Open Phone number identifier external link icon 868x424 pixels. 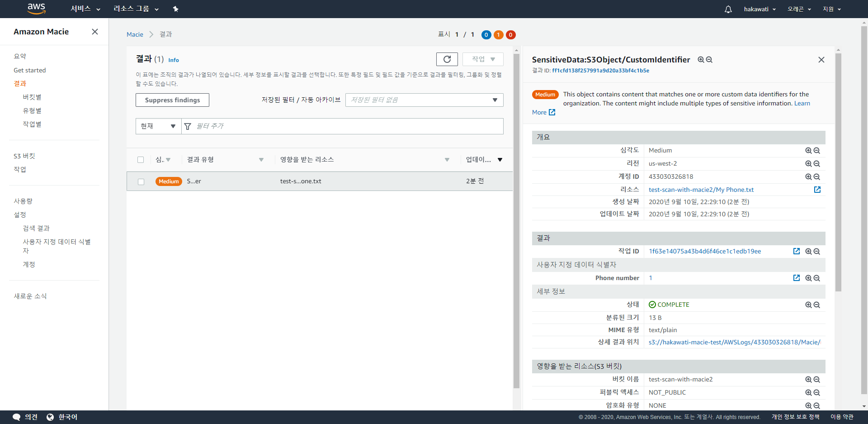(797, 278)
